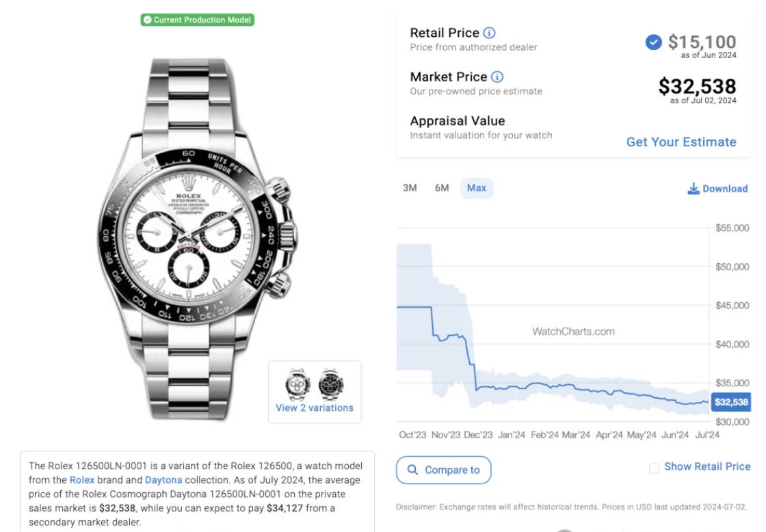Click the magnifier icon in Compare to
The height and width of the screenshot is (532, 766).
[x=412, y=470]
